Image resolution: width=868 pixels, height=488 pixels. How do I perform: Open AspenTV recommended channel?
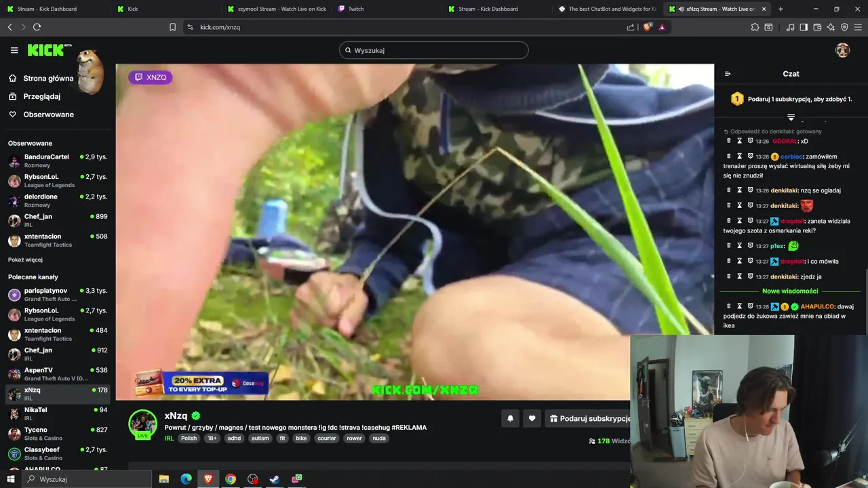click(58, 374)
